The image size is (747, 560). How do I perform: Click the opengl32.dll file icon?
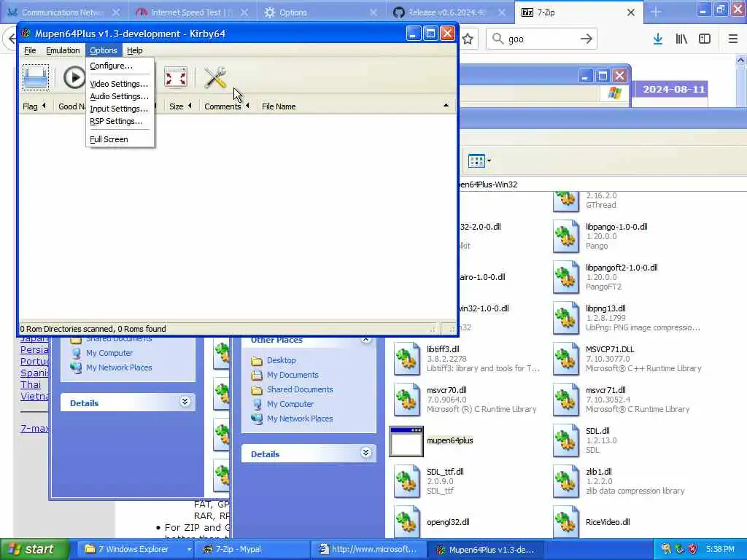(407, 522)
